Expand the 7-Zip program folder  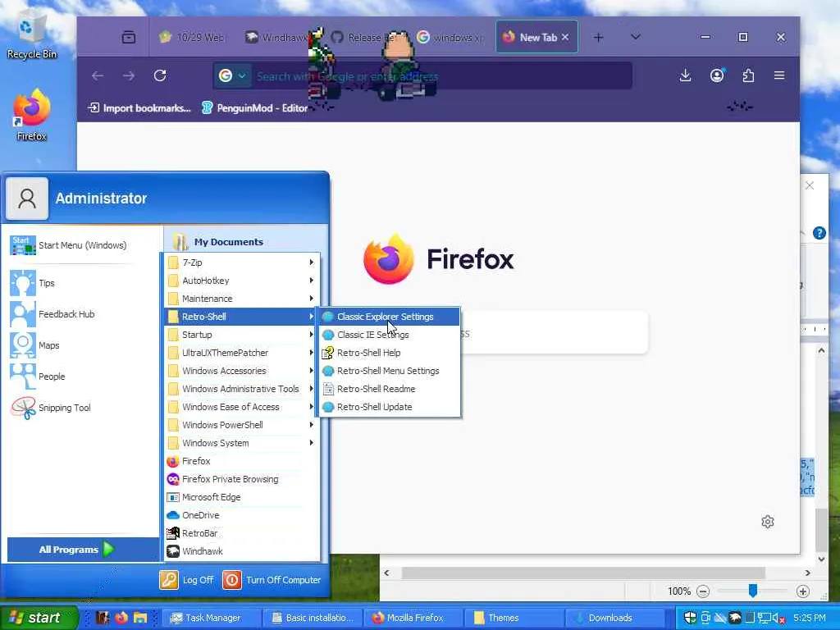241,262
